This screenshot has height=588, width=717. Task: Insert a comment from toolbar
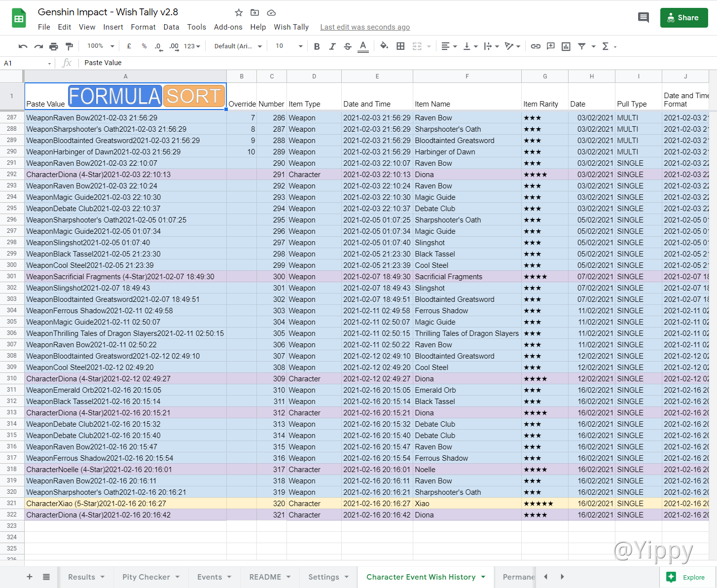[x=551, y=46]
